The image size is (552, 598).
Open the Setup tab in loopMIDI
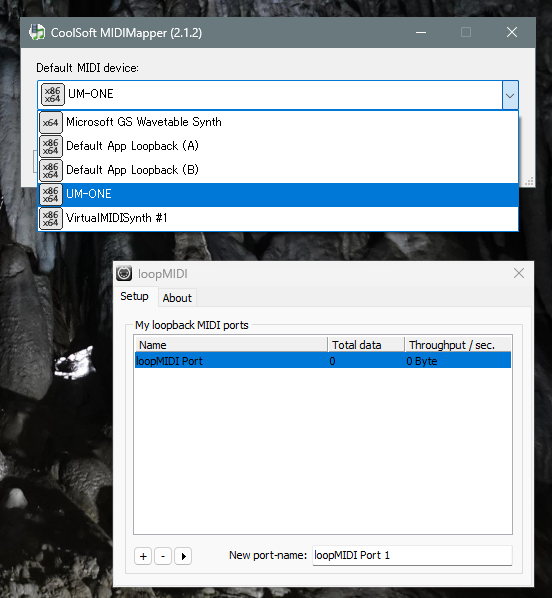click(x=134, y=296)
